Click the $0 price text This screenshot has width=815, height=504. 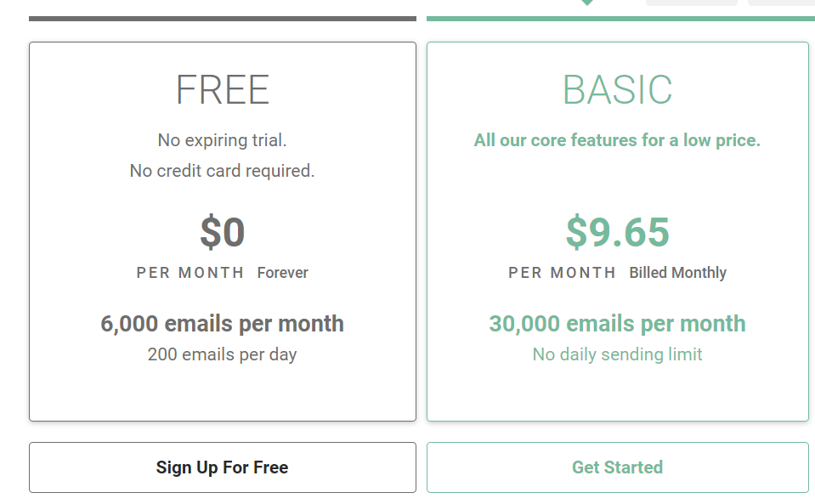[x=223, y=232]
